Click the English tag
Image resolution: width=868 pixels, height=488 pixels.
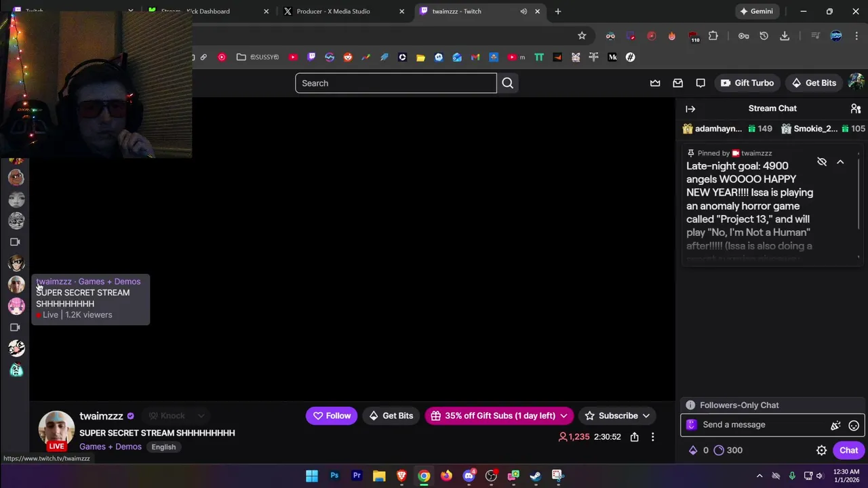coord(163,447)
